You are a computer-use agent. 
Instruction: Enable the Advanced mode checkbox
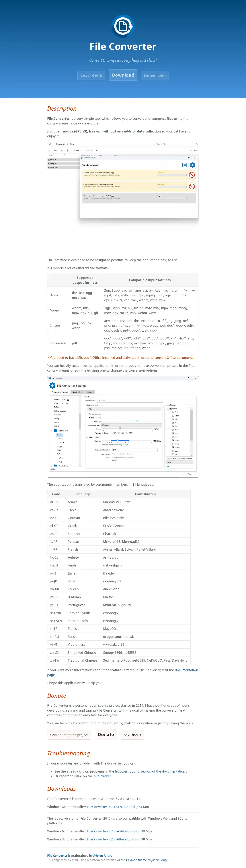[87, 414]
